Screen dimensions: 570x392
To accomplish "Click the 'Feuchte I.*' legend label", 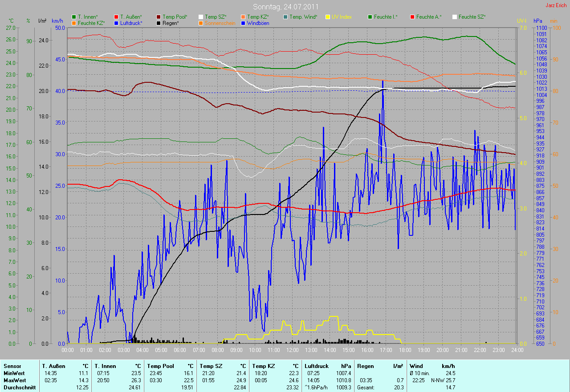I will pos(386,17).
